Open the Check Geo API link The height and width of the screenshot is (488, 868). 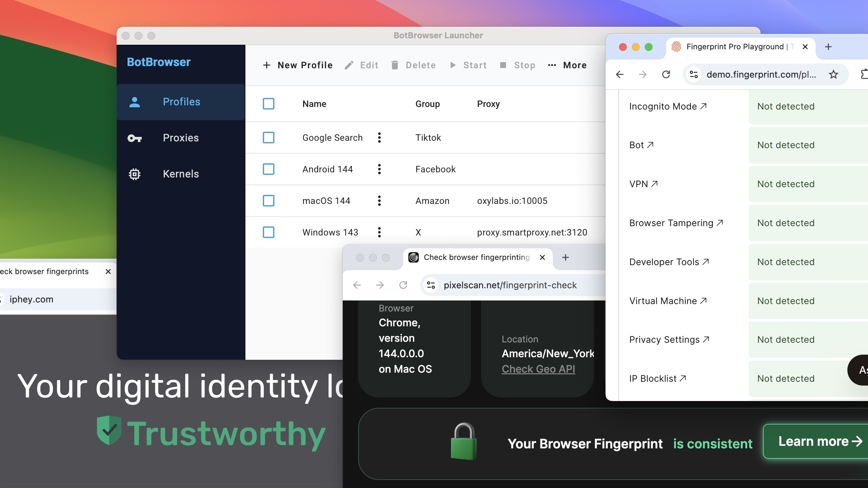pos(538,369)
